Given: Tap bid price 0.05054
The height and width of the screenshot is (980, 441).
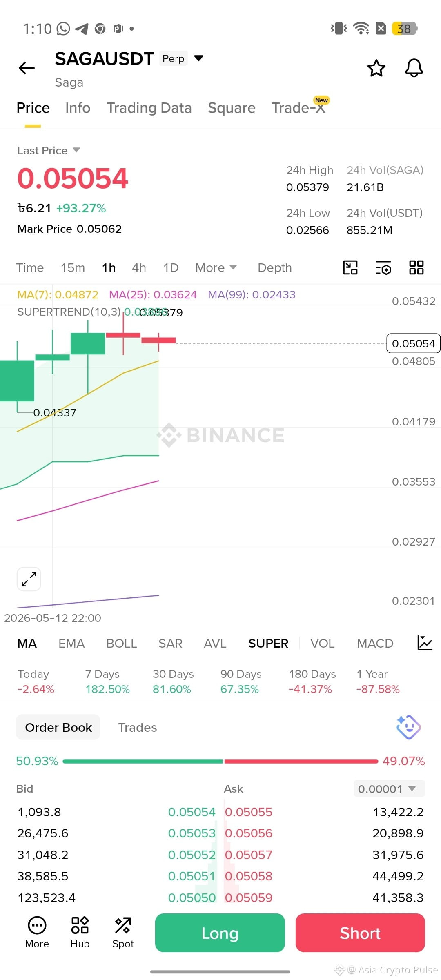Looking at the screenshot, I should (192, 812).
